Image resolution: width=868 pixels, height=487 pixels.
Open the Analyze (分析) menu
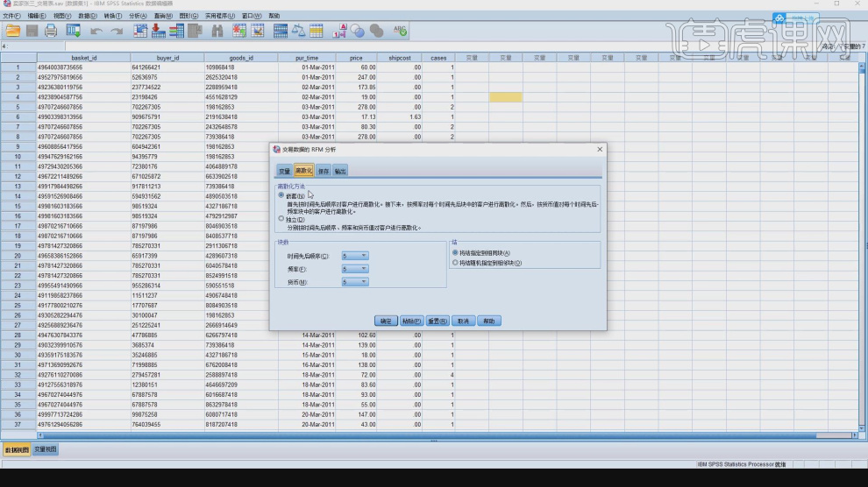(x=138, y=16)
